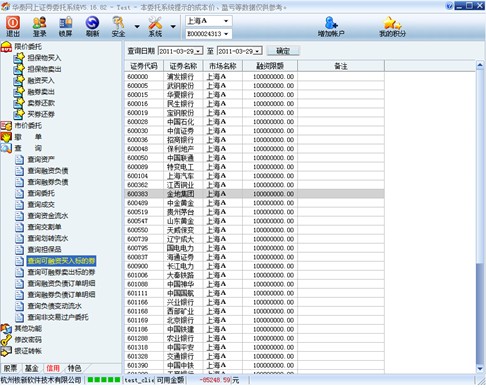Open the 查询负债变动流水 item
The width and height of the screenshot is (486, 388).
[54, 306]
